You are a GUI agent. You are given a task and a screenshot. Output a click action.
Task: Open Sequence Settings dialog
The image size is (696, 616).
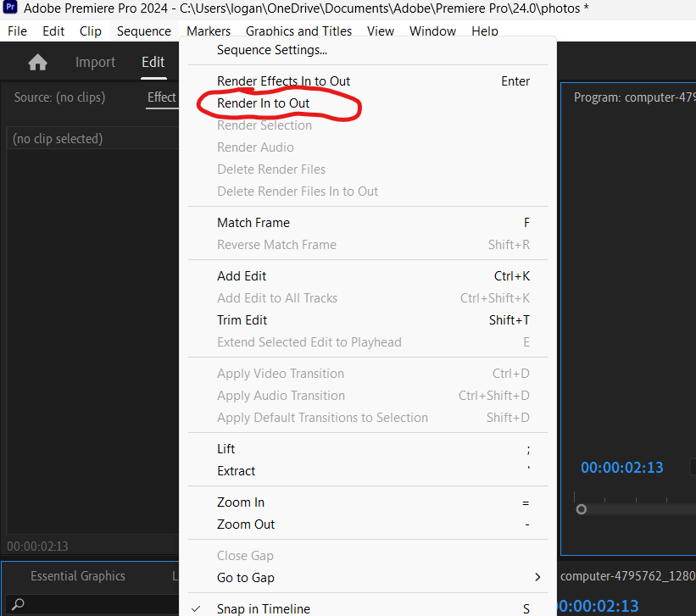[x=272, y=50]
